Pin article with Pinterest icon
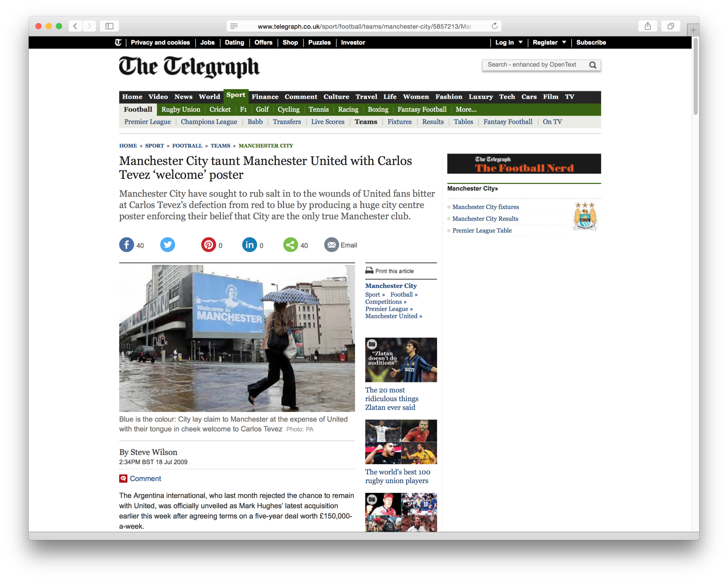 (209, 245)
